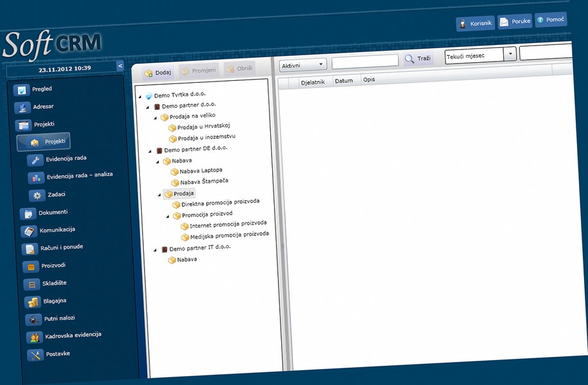Click the empty field right of Tekući mjesec
This screenshot has width=588, height=385.
(546, 52)
